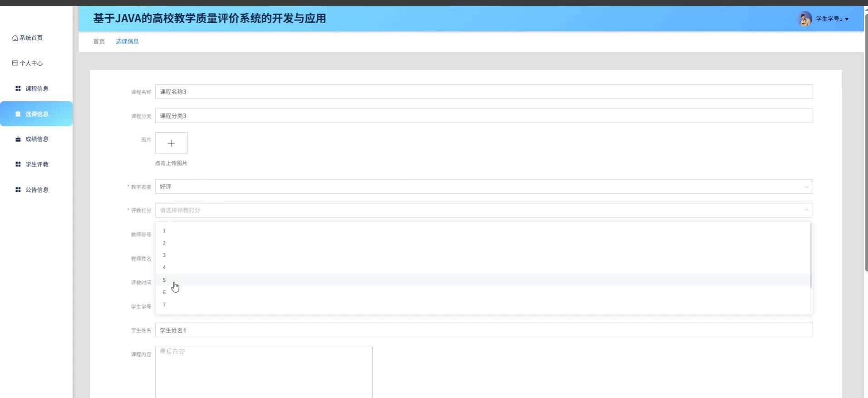This screenshot has width=868, height=398.
Task: Click the 学生姓名 input field
Action: (484, 330)
